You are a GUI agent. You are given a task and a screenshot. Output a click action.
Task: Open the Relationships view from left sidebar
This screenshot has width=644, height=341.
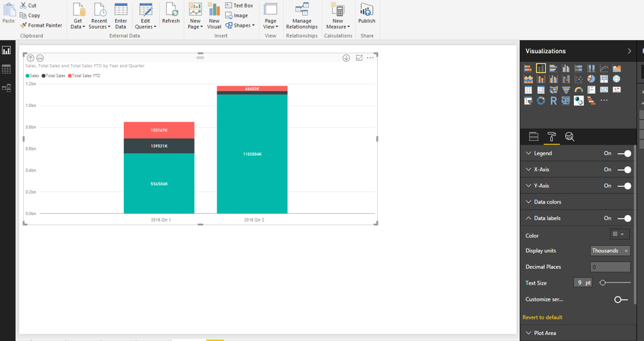coord(7,88)
